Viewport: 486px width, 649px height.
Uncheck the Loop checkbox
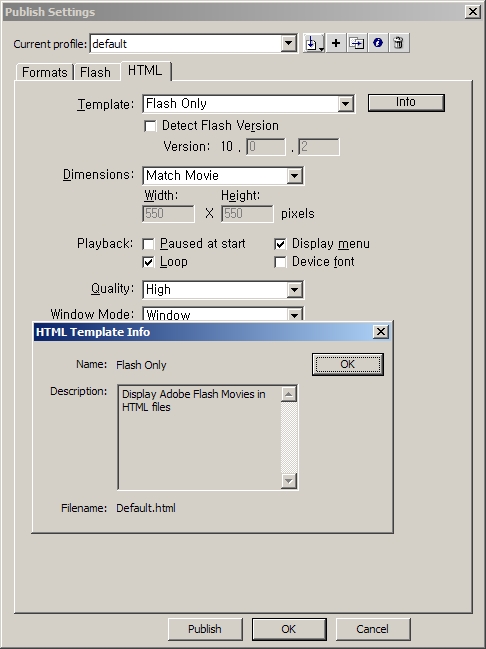click(148, 262)
